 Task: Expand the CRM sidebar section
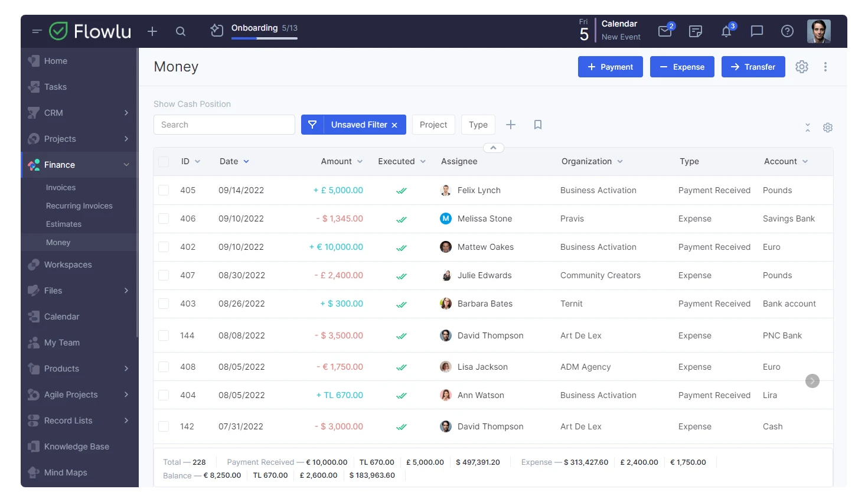pyautogui.click(x=126, y=113)
